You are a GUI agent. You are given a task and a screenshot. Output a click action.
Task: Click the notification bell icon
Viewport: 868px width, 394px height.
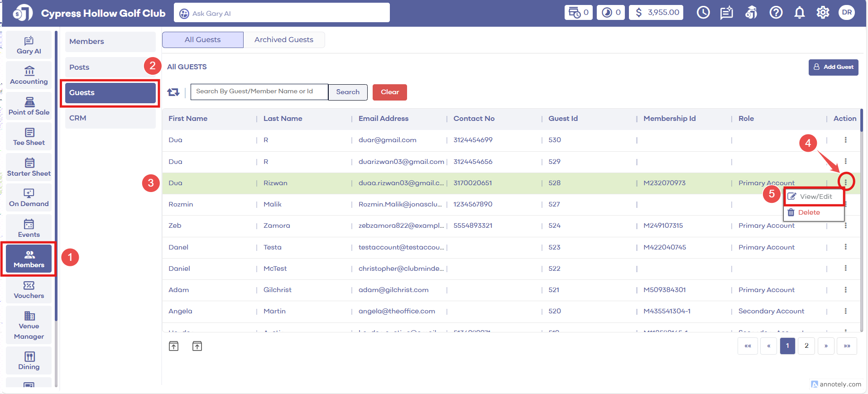coord(800,13)
